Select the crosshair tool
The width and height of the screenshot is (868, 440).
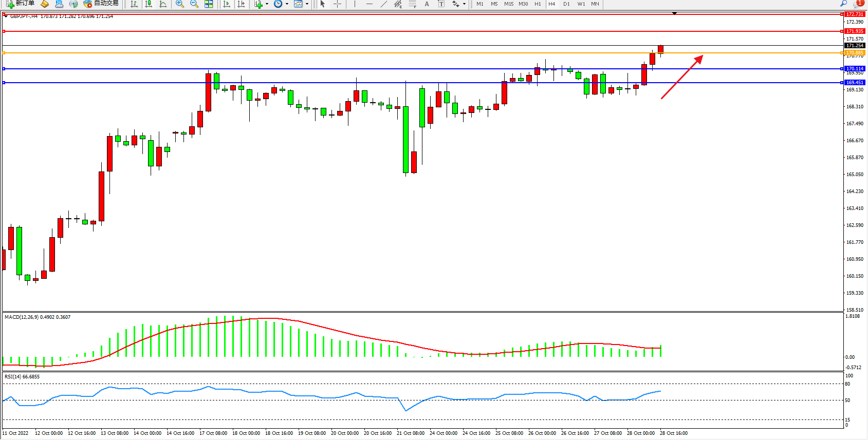click(337, 4)
